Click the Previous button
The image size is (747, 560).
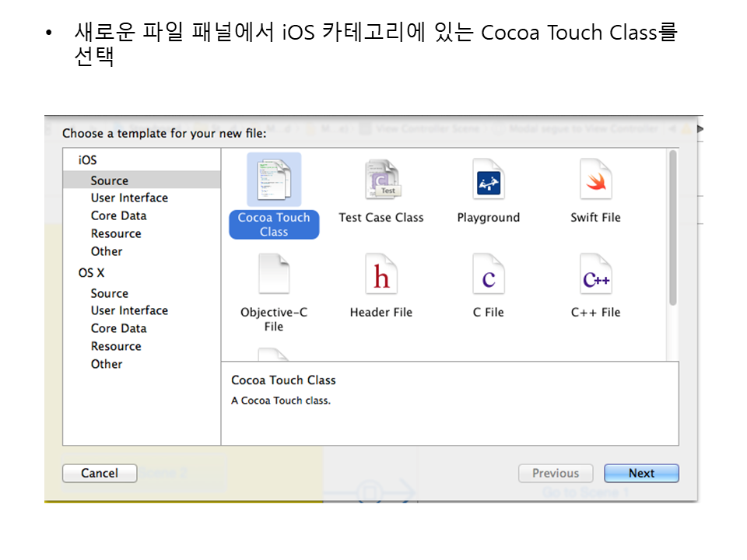point(556,473)
